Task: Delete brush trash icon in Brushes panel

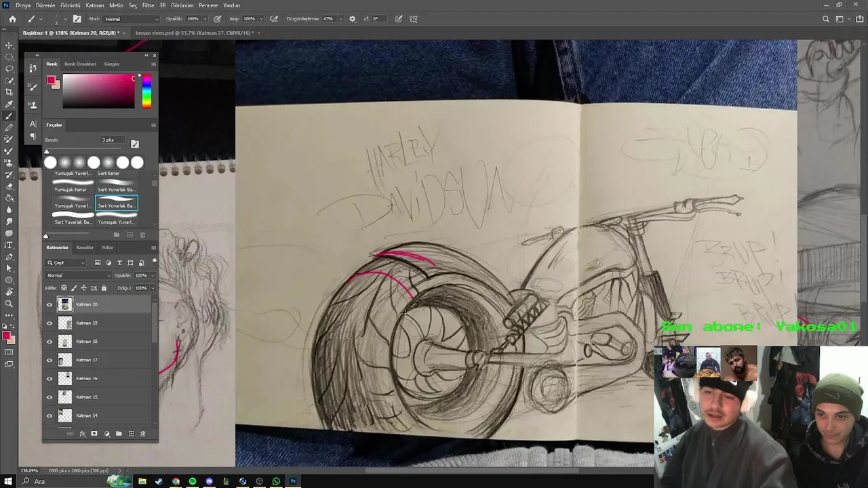Action: (x=142, y=235)
